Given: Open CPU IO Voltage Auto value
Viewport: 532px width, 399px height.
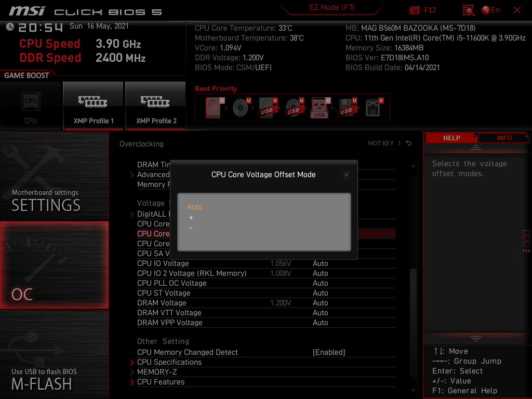Looking at the screenshot, I should pos(320,263).
